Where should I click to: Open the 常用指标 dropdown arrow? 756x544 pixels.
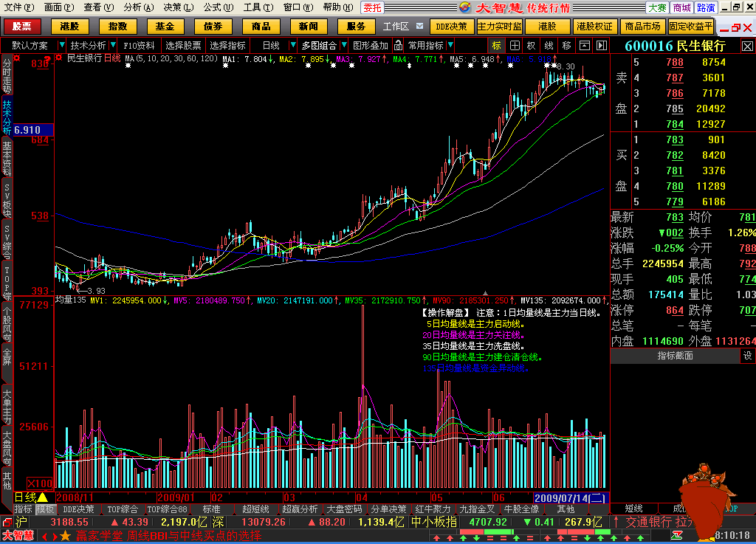click(x=450, y=45)
